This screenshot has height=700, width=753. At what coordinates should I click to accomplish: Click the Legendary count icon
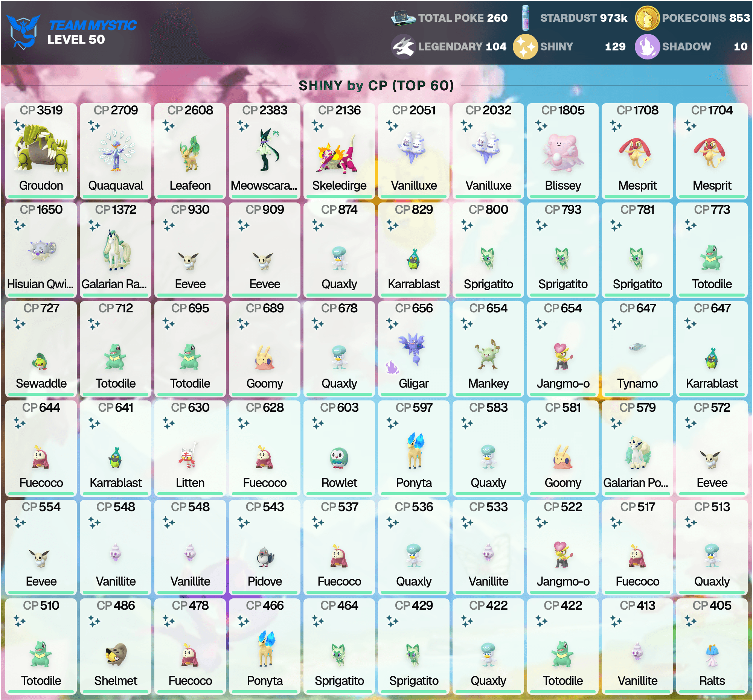(403, 47)
